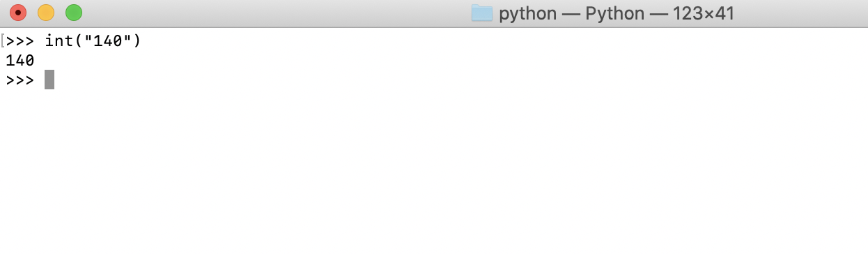Zoom the window using the green button
Screen dimensions: 868x254
pos(74,13)
